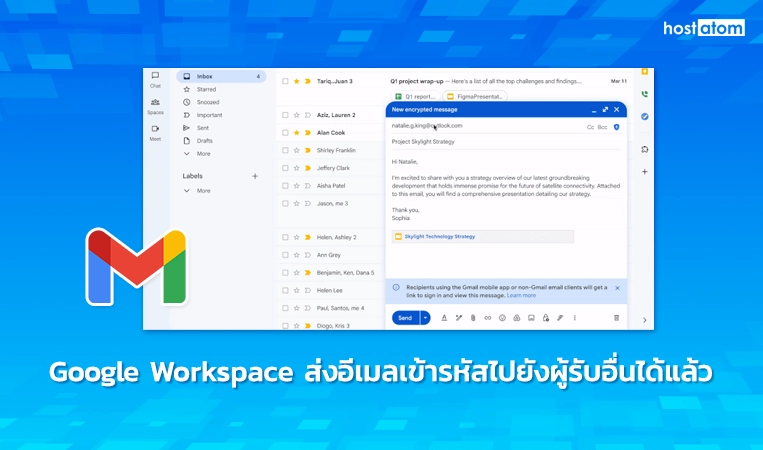Click the blue encryption shield icon
763x450 pixels.
point(617,127)
